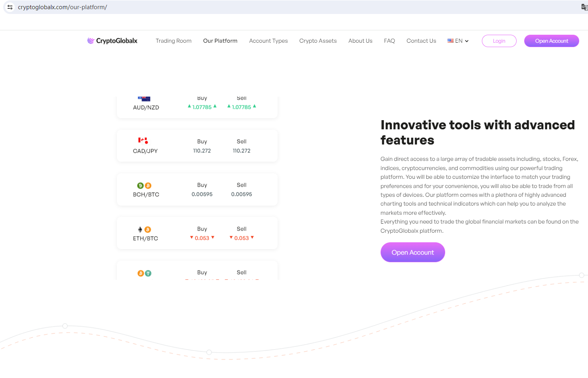Click Open Account button below the description
Viewport: 588px width, 378px height.
click(x=412, y=252)
